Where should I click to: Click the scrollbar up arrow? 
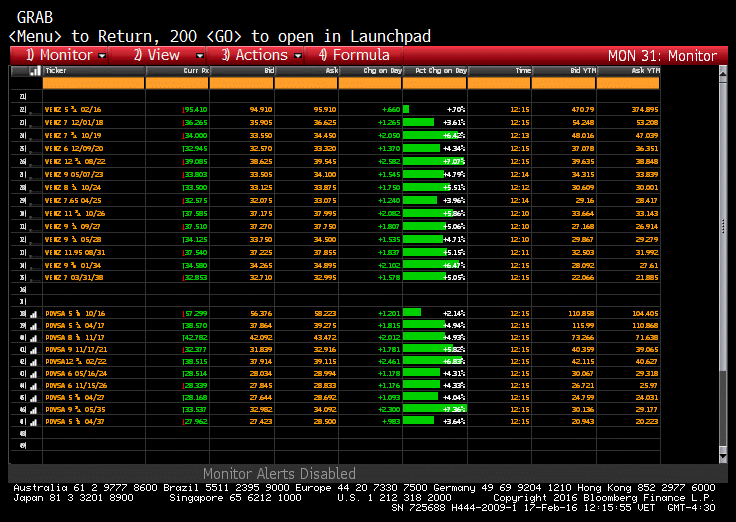[x=723, y=73]
